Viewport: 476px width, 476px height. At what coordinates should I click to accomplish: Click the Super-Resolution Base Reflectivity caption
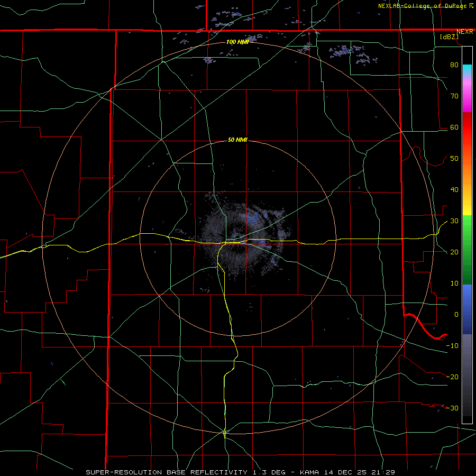[x=241, y=472]
